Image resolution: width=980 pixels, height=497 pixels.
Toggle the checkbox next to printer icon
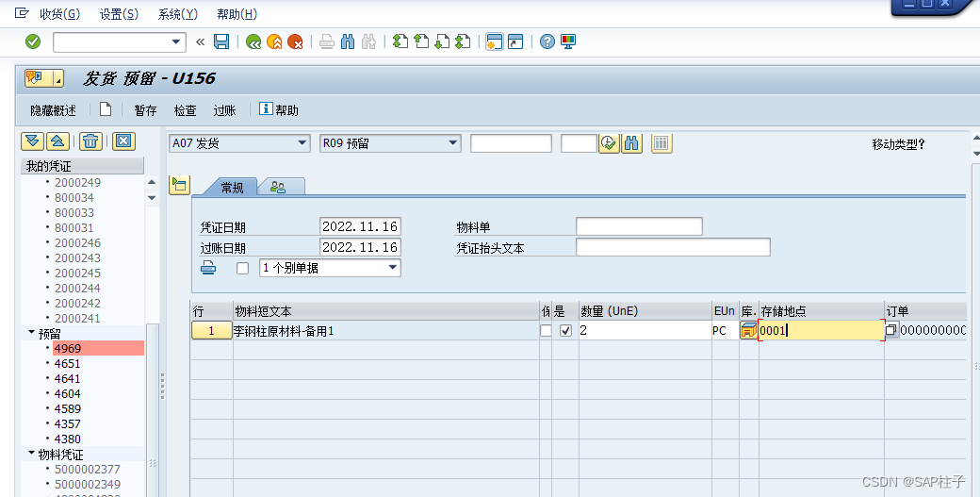[x=242, y=268]
